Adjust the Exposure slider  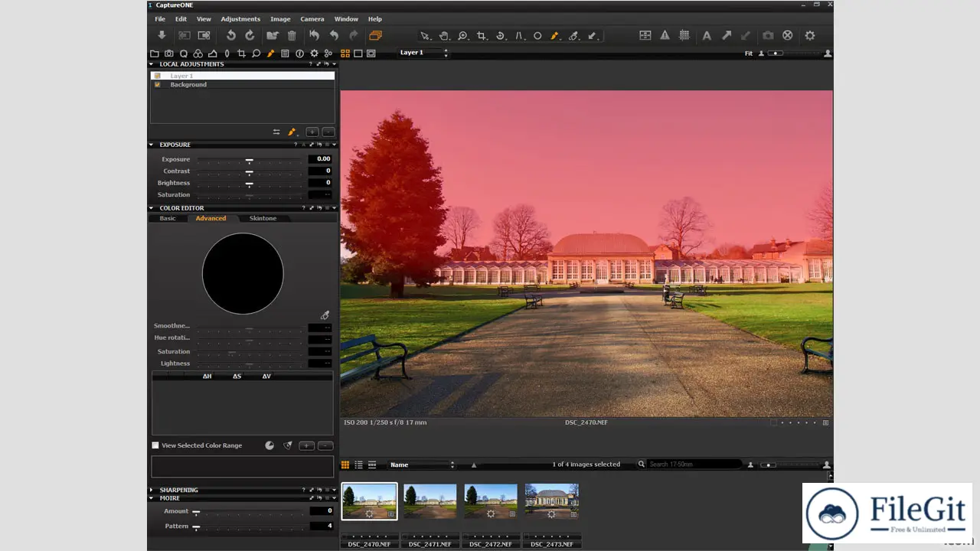(x=250, y=160)
